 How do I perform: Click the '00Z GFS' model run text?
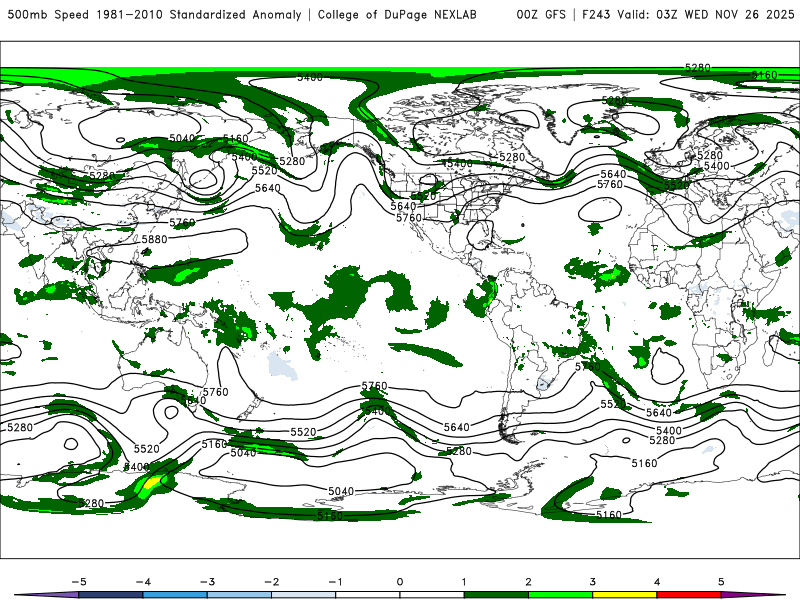(541, 14)
